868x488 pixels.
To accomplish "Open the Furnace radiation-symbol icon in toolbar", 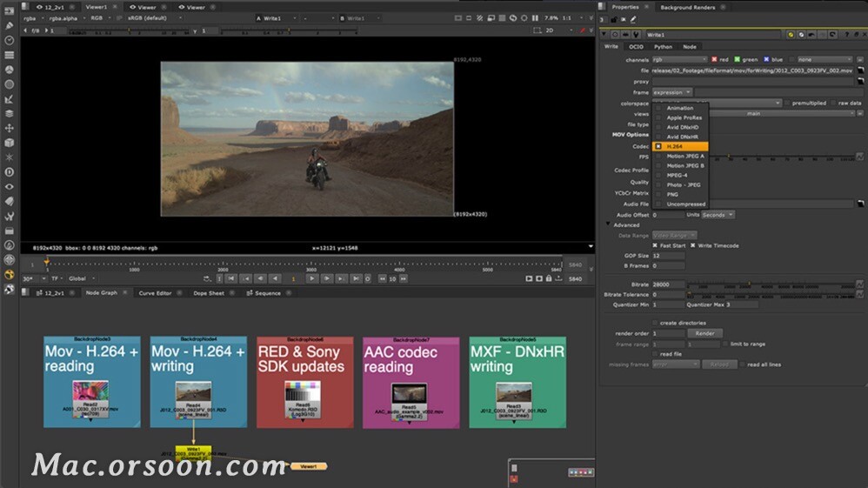I will pyautogui.click(x=9, y=274).
